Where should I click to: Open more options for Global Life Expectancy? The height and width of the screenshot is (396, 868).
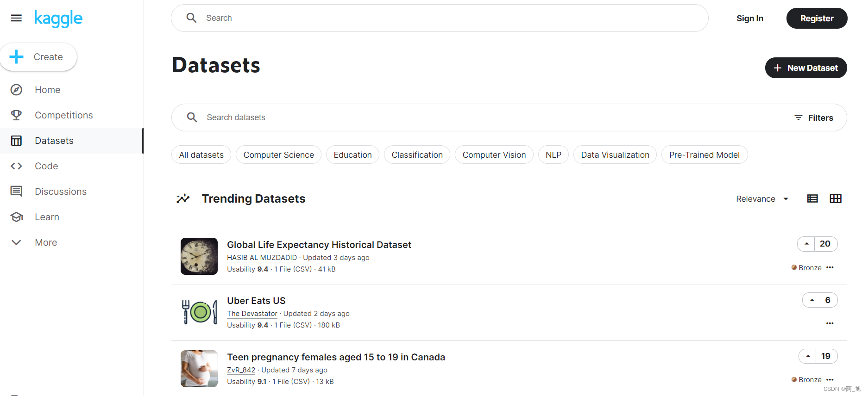[x=830, y=267]
